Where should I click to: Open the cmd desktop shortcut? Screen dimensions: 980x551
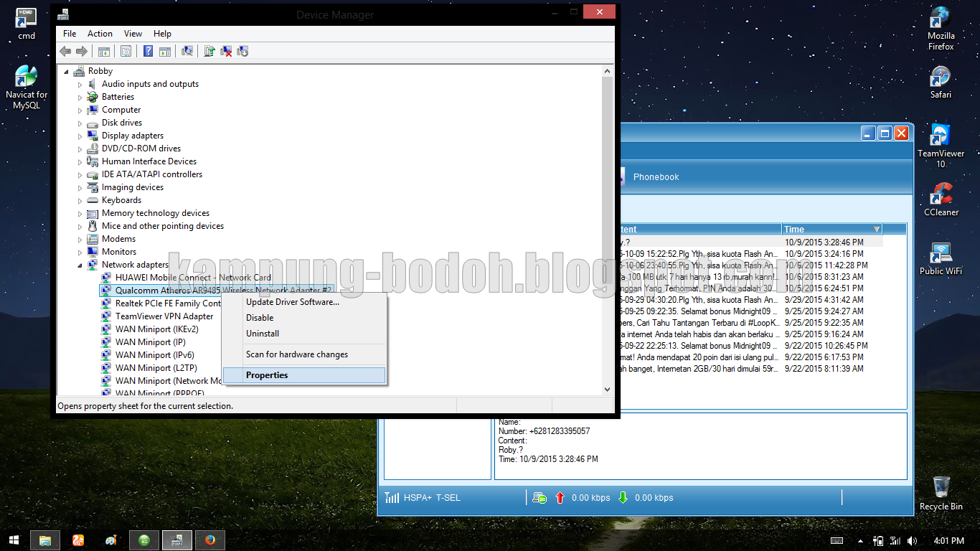coord(27,24)
